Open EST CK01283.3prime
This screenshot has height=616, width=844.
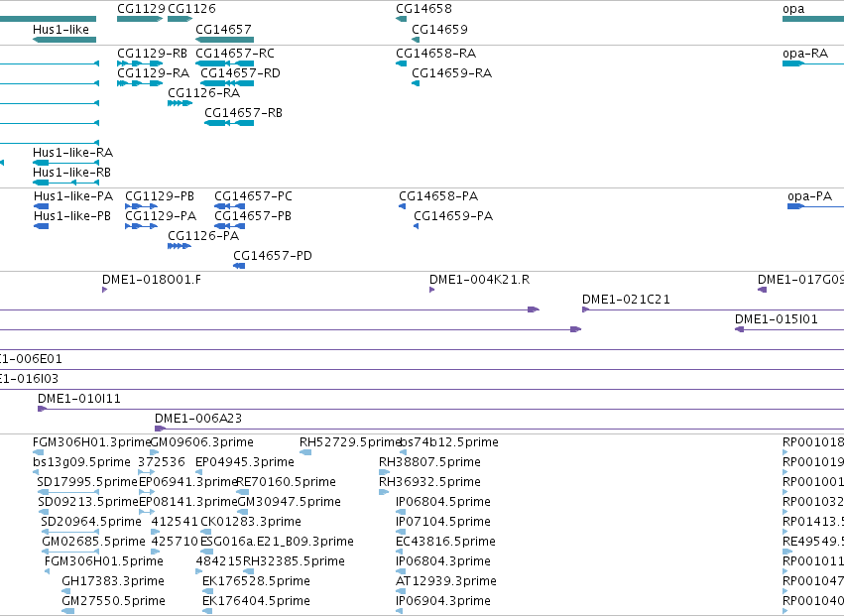251,523
